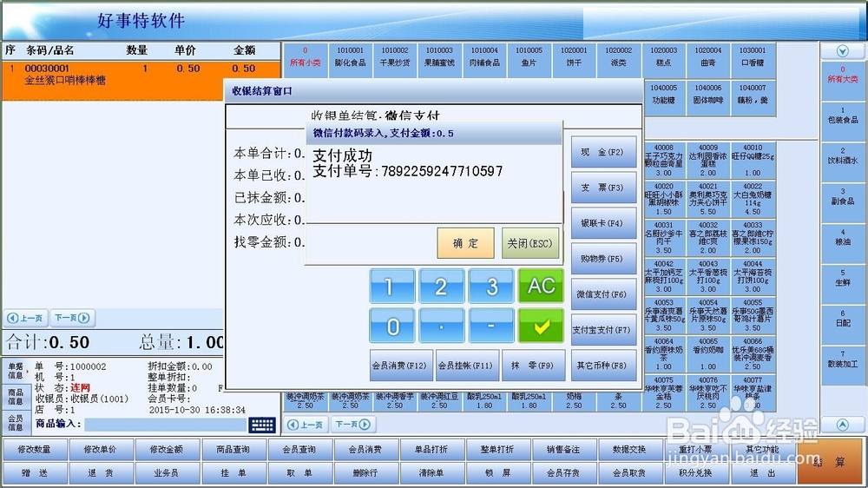868x488 pixels.
Task: Click 修改单价 function button
Action: tap(101, 449)
